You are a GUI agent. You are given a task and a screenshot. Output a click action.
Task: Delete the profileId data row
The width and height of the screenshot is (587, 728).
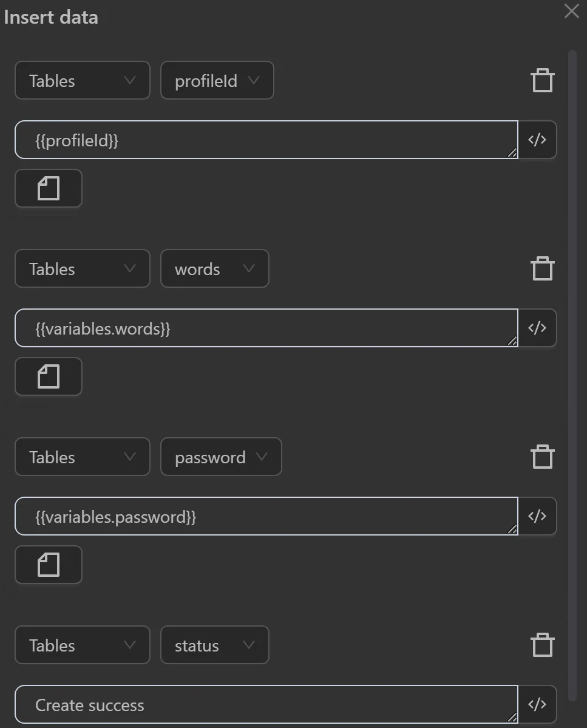coord(543,80)
